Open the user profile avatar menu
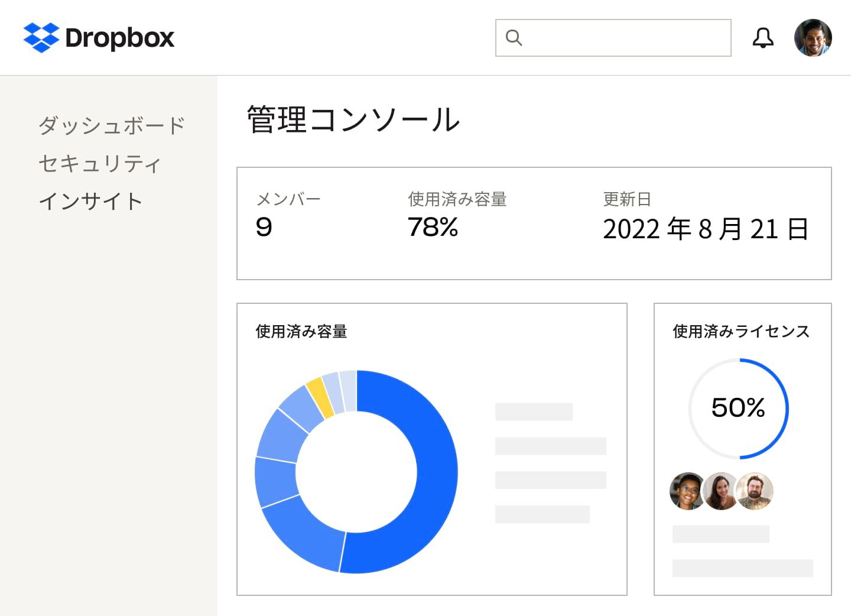This screenshot has height=616, width=851. 814,37
